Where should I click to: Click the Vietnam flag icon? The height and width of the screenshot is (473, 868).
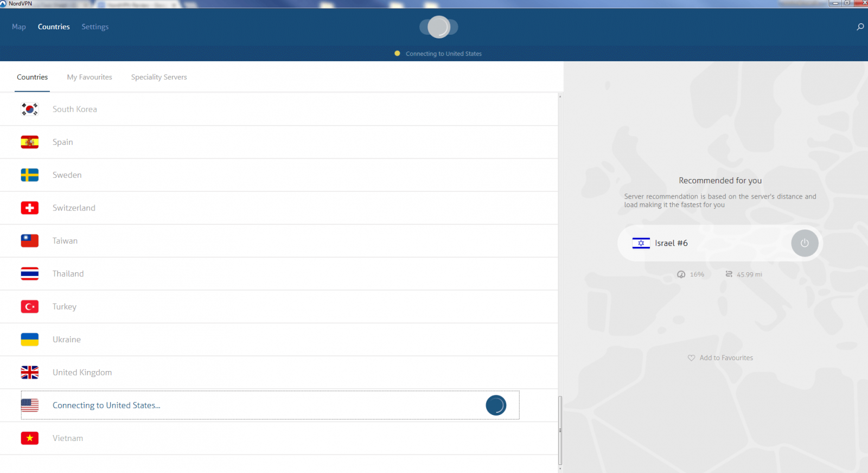30,438
